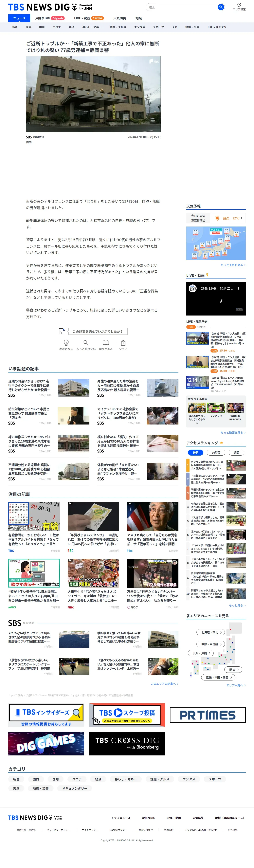
Task: Click the もっと知りたい magnifier reaction icon
Action: click(x=86, y=343)
